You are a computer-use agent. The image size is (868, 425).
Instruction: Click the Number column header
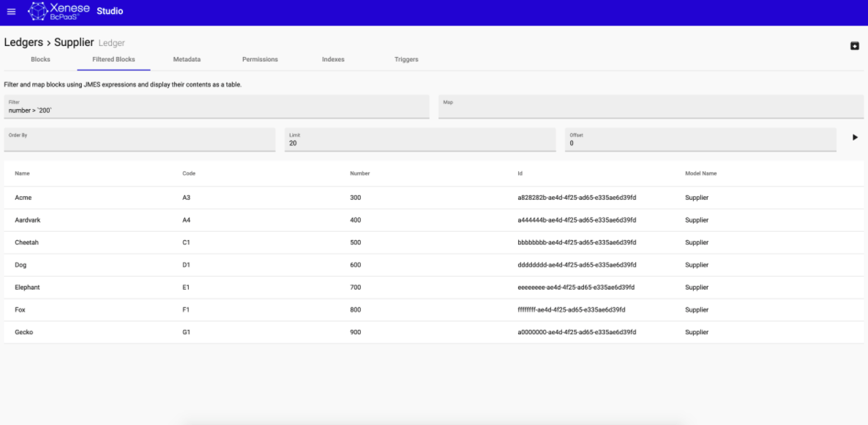pyautogui.click(x=360, y=173)
